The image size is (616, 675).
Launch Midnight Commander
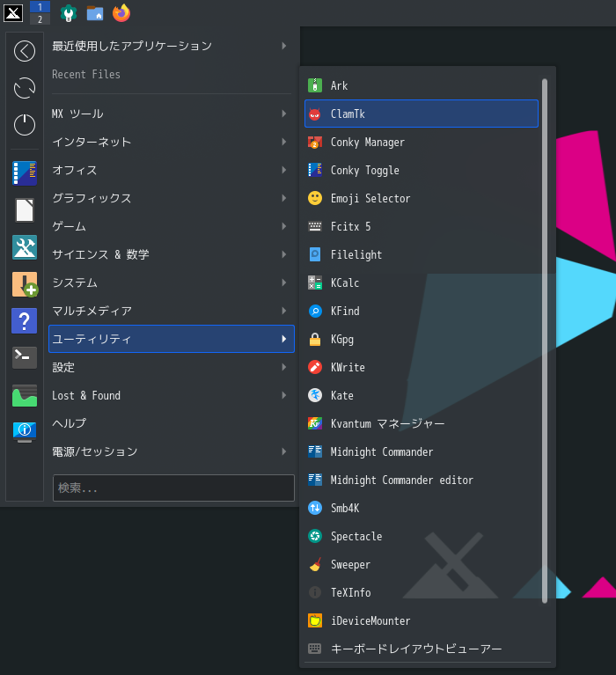(x=422, y=452)
